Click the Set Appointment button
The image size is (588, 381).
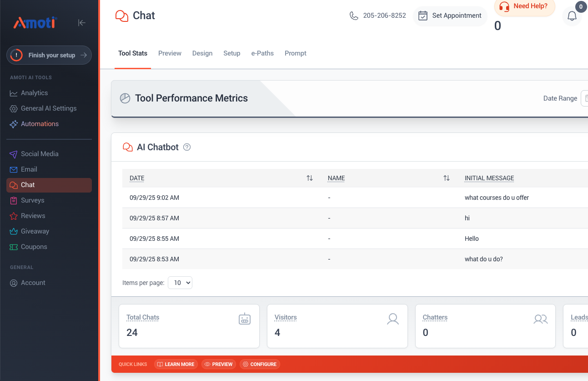pyautogui.click(x=450, y=16)
